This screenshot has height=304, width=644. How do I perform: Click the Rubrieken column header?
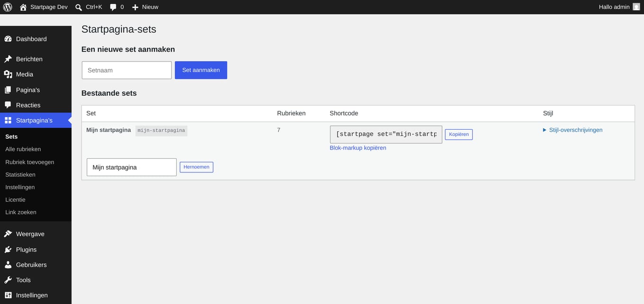point(291,113)
